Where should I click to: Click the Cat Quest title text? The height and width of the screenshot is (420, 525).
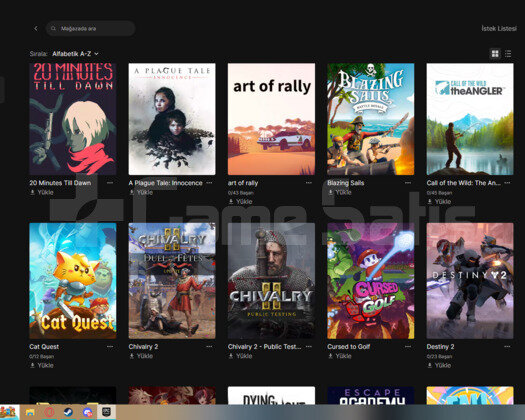tap(44, 347)
